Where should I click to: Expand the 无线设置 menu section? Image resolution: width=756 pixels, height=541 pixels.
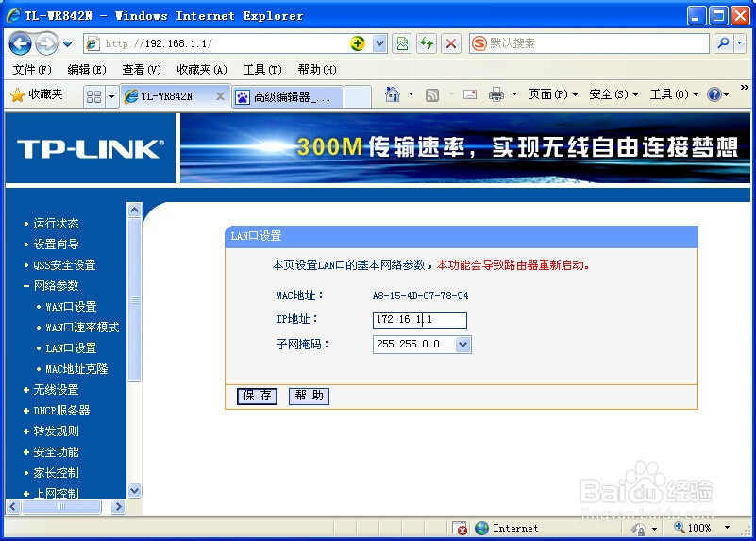pos(56,390)
